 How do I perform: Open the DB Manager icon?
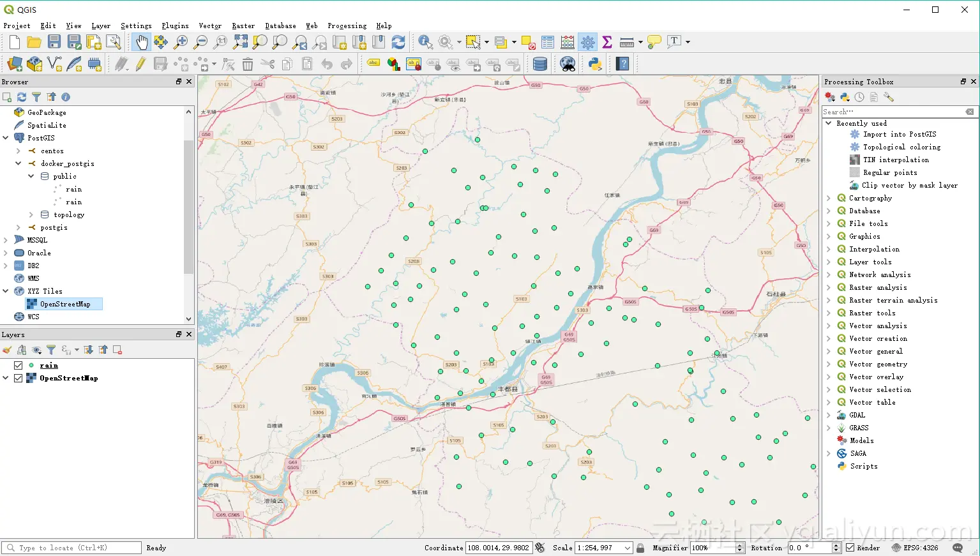[x=539, y=63]
